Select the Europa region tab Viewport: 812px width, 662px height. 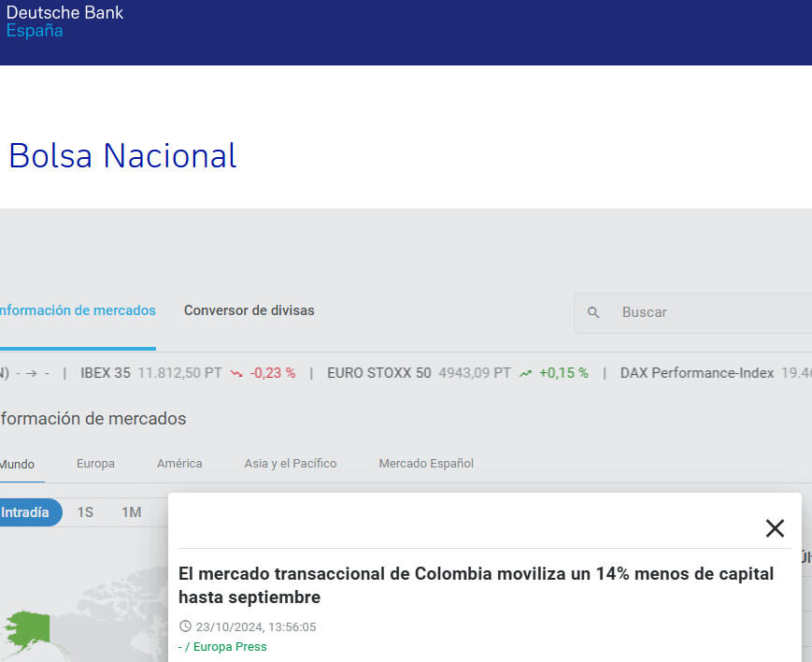[x=95, y=464]
